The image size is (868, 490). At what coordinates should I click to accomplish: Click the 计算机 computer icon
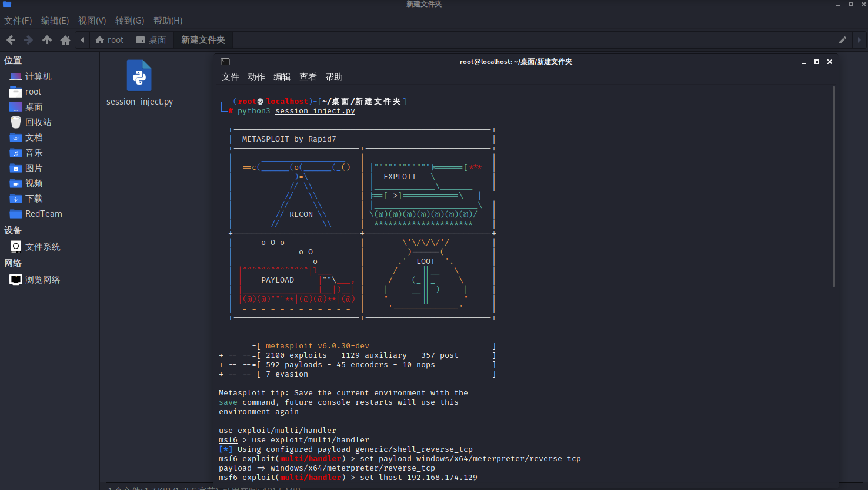tap(16, 76)
